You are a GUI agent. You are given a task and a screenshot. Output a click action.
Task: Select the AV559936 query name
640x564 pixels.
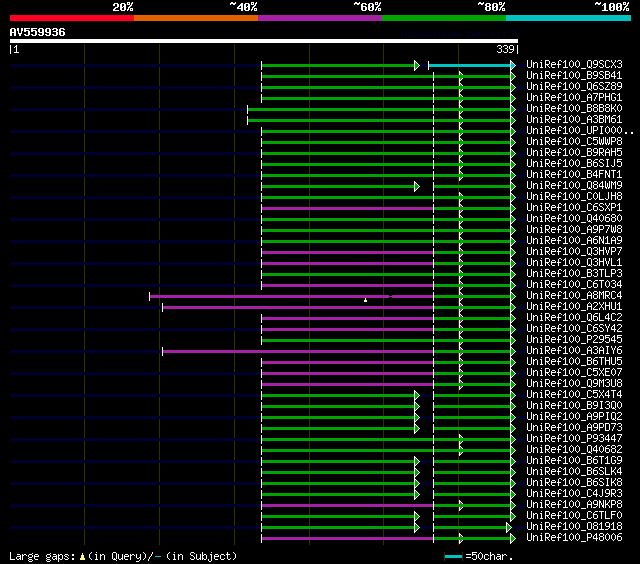(x=38, y=32)
